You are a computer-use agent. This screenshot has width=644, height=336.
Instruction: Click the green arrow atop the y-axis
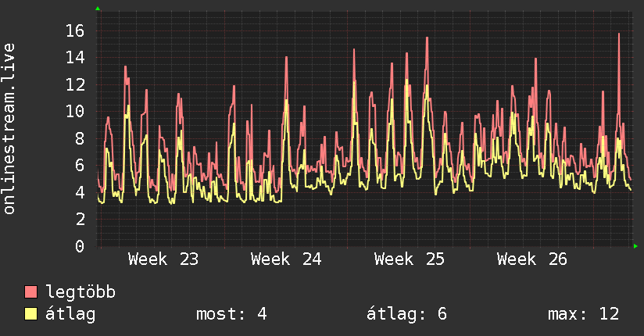(x=98, y=9)
